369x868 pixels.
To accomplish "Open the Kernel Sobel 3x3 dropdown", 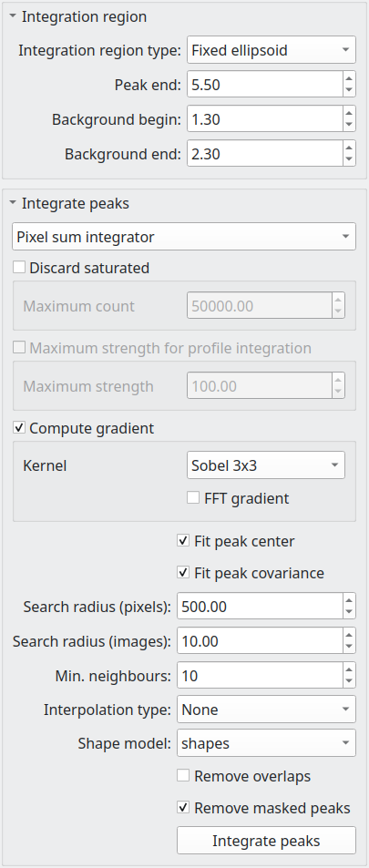I will coord(266,465).
